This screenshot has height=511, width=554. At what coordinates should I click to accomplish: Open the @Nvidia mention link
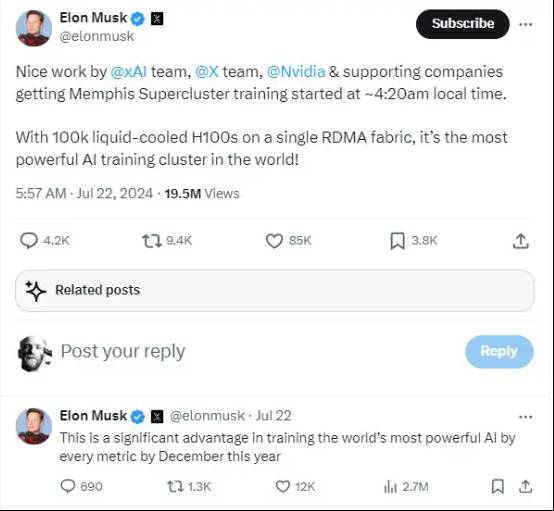click(x=296, y=72)
